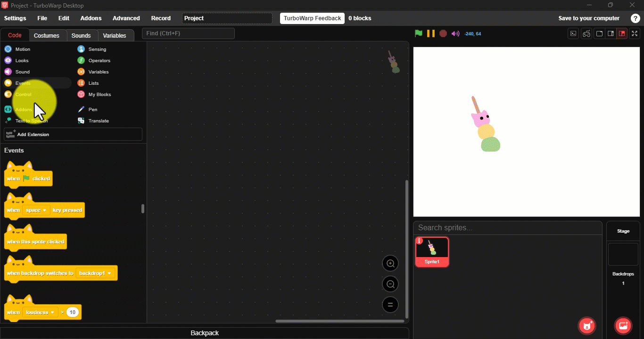Click the green flag to run project
This screenshot has width=644, height=339.
coord(418,33)
